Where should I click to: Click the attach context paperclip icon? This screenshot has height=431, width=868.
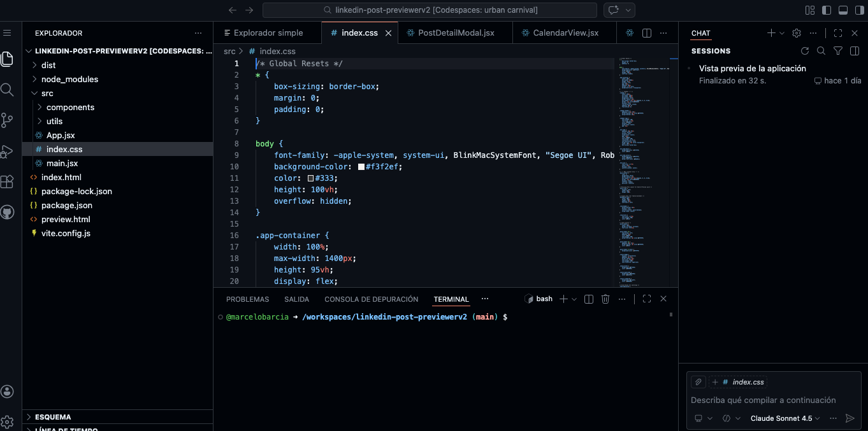coord(698,382)
